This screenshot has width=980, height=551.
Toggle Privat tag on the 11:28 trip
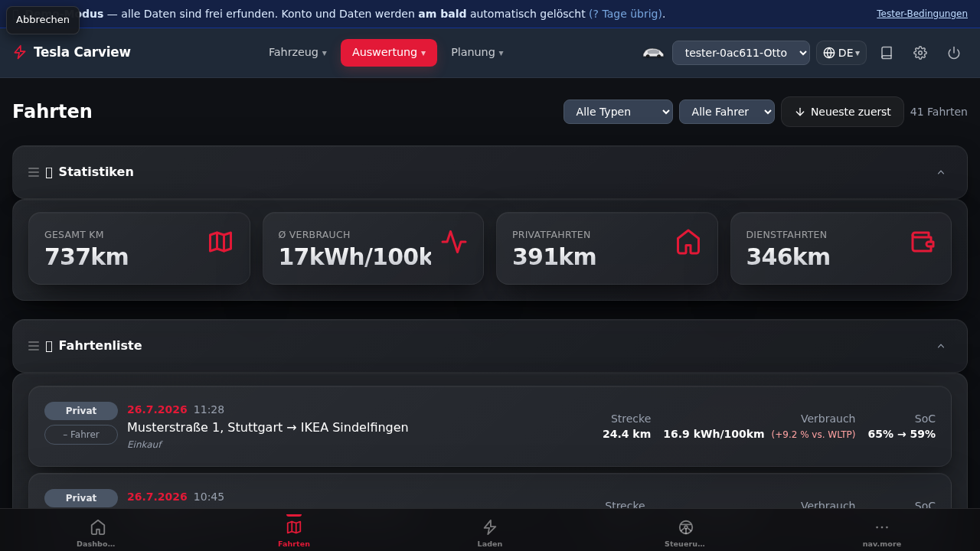click(x=81, y=411)
